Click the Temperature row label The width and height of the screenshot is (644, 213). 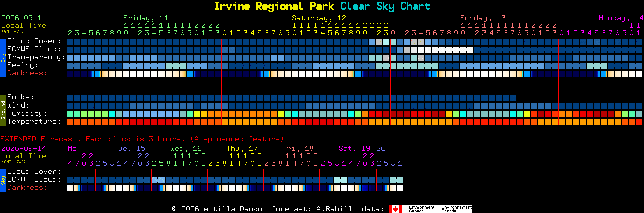34,122
